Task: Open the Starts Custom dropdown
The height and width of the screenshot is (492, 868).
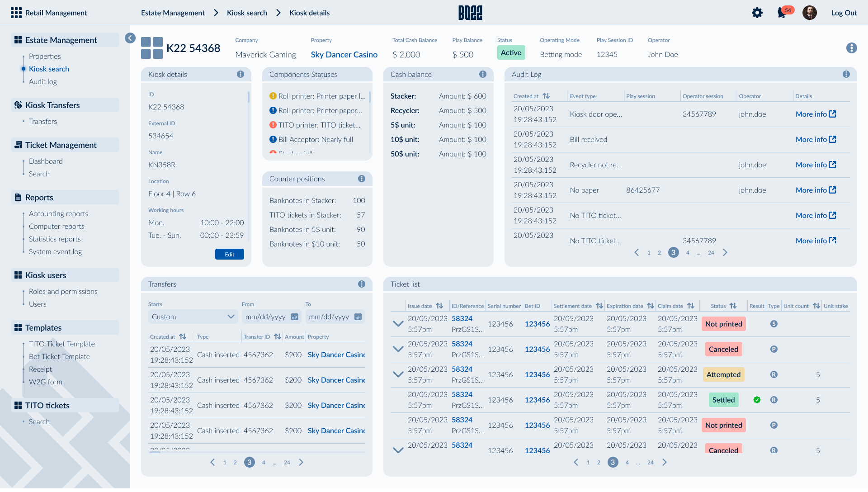Action: (x=193, y=317)
